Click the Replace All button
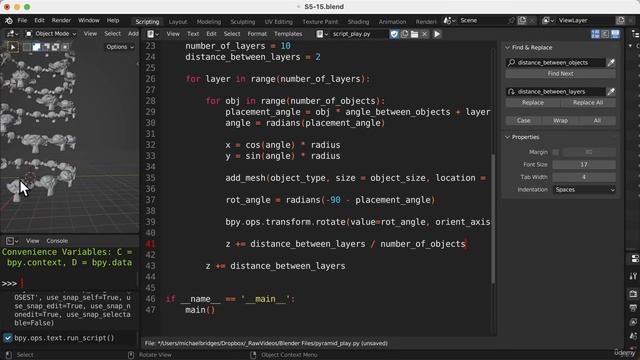 [588, 103]
